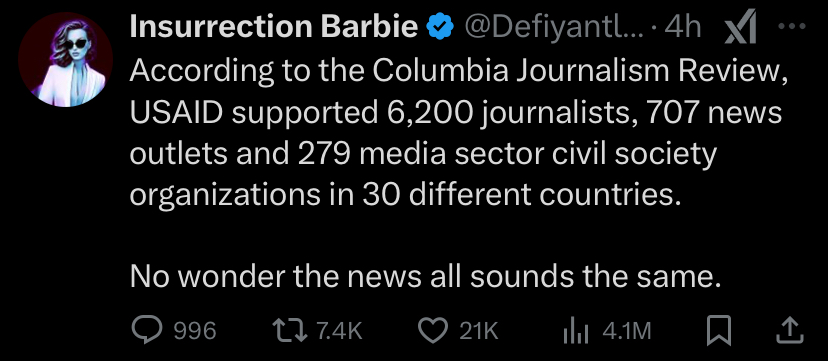Open view analytics bar-chart icon
828x361 pixels.
tap(572, 331)
